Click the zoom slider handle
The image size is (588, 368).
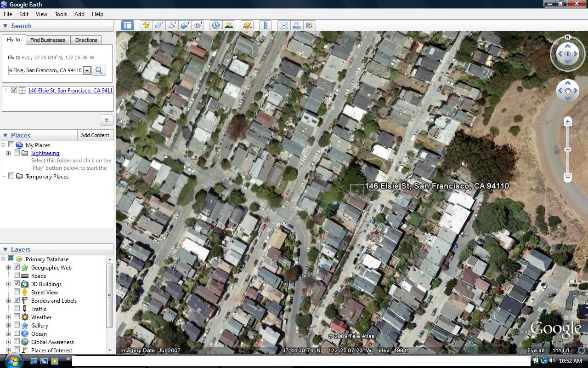coord(568,149)
